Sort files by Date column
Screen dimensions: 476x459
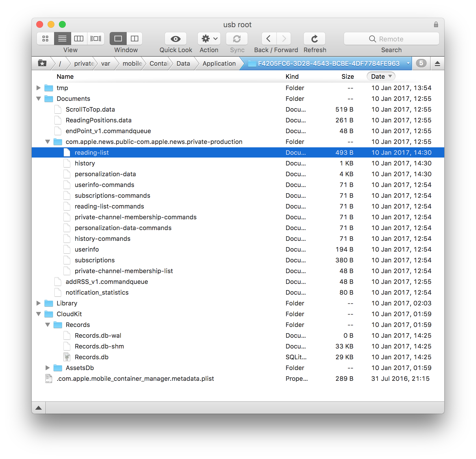point(381,76)
